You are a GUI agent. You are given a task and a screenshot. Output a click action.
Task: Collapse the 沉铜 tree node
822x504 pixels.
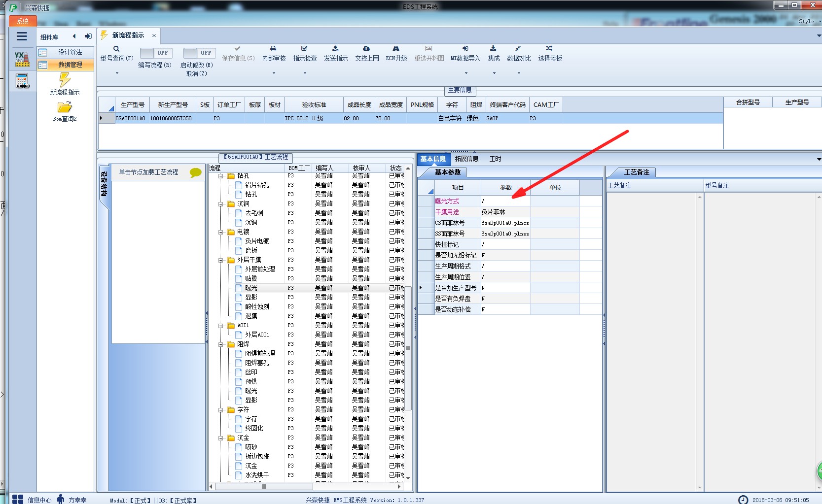tap(221, 204)
